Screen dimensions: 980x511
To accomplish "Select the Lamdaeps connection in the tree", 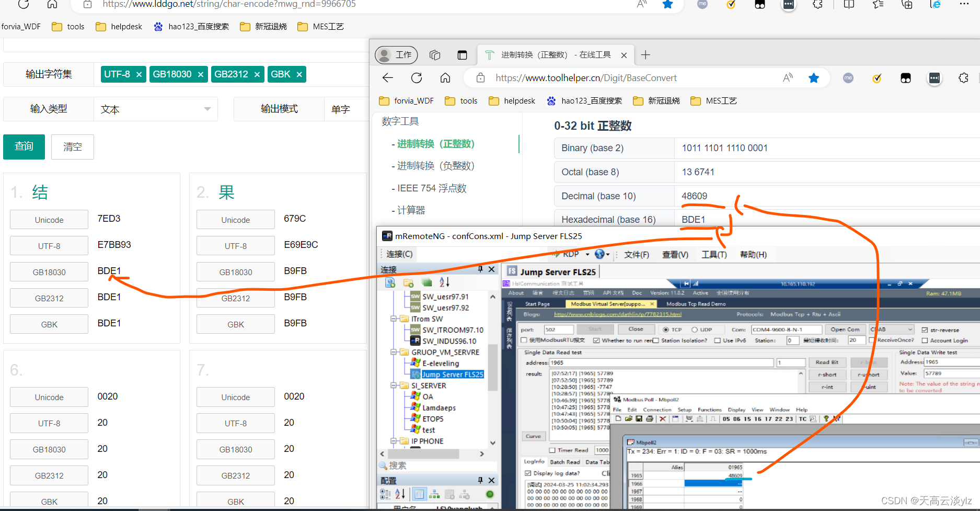I will 439,408.
